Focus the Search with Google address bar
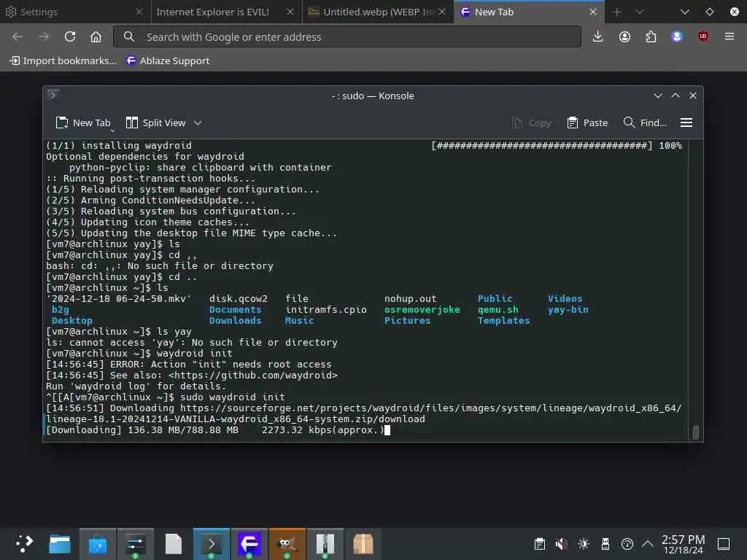 coord(347,36)
